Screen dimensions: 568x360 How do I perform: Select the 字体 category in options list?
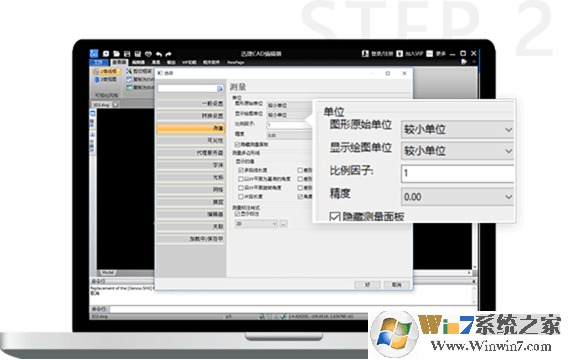click(191, 165)
